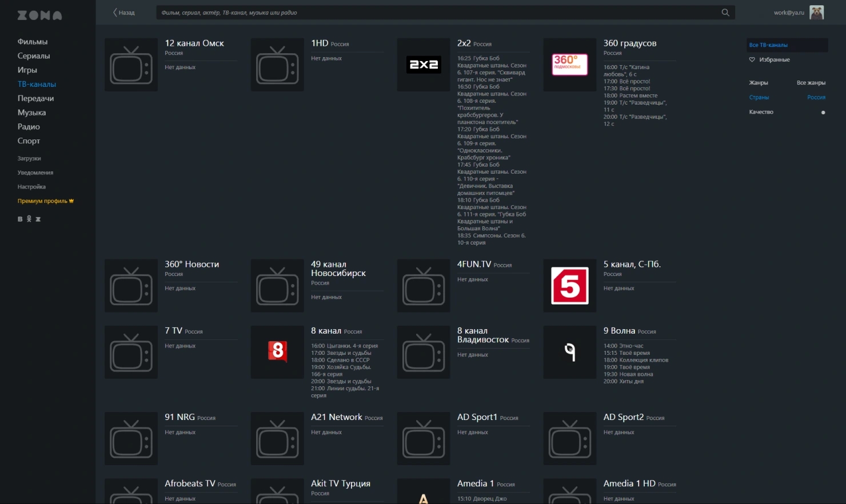Open the Odnoklassniki social icon
The image size is (846, 504).
tap(29, 219)
